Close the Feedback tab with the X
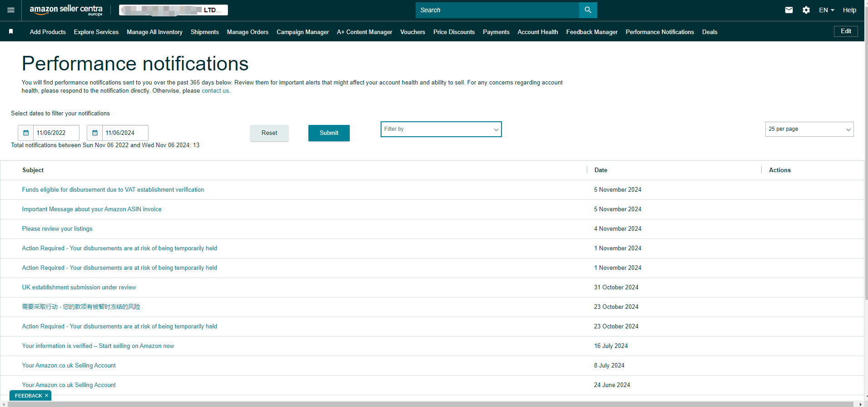This screenshot has width=868, height=407. tap(46, 396)
